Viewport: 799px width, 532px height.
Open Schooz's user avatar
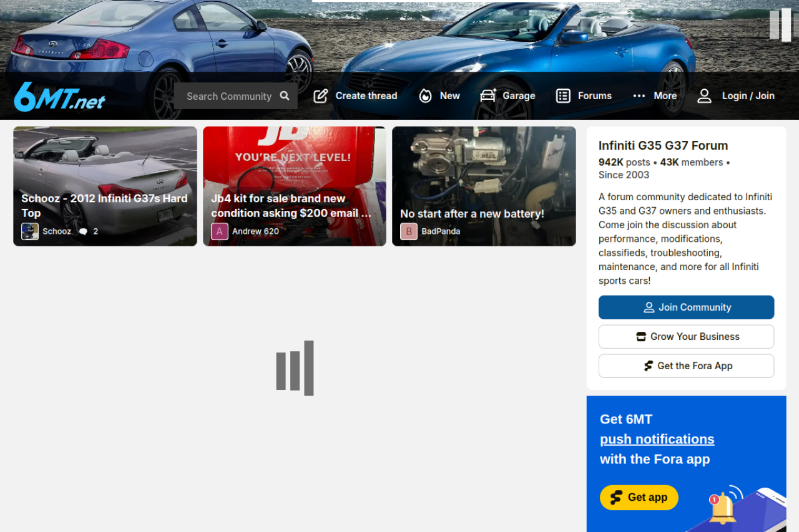tap(30, 231)
